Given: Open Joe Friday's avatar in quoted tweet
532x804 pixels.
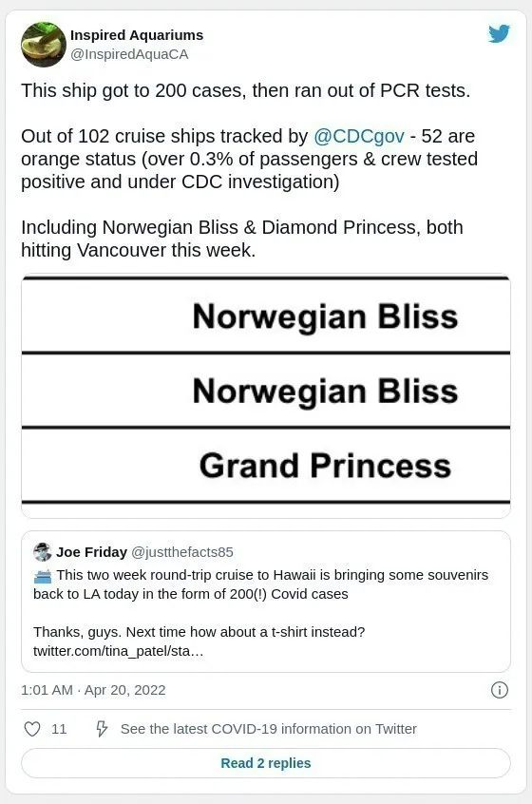Looking at the screenshot, I should click(43, 552).
